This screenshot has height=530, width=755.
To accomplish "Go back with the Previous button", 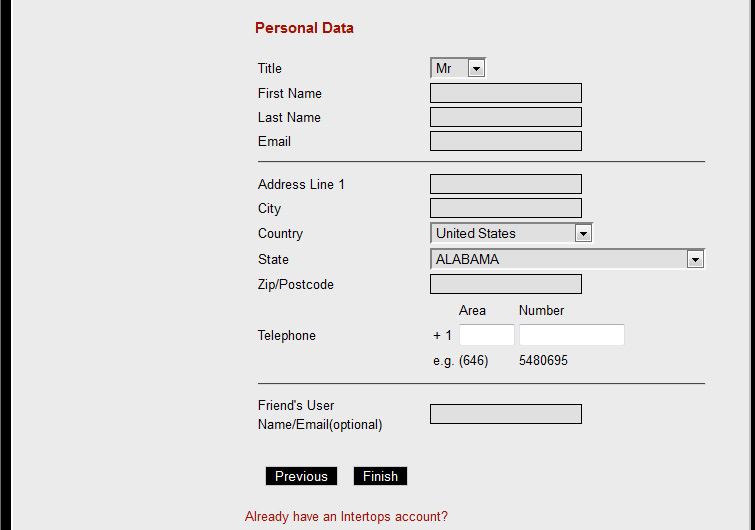I will point(301,476).
